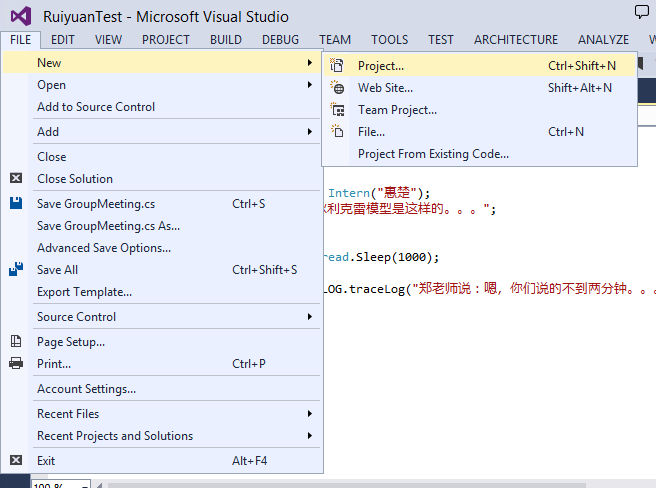Click the Page Setup icon
Viewport: 656px width, 488px height.
(16, 342)
